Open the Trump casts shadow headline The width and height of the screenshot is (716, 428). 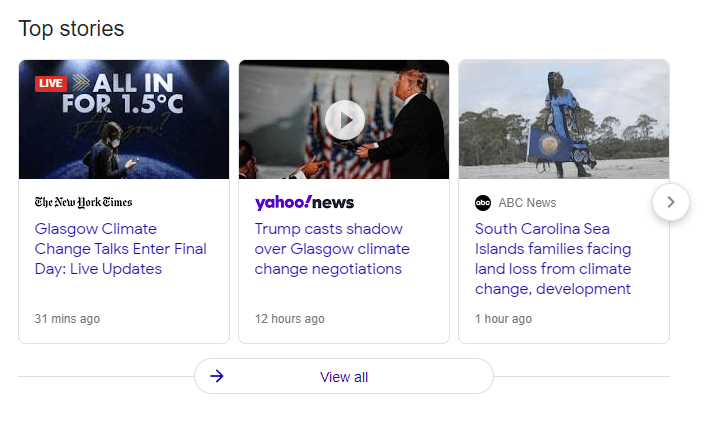pyautogui.click(x=332, y=249)
